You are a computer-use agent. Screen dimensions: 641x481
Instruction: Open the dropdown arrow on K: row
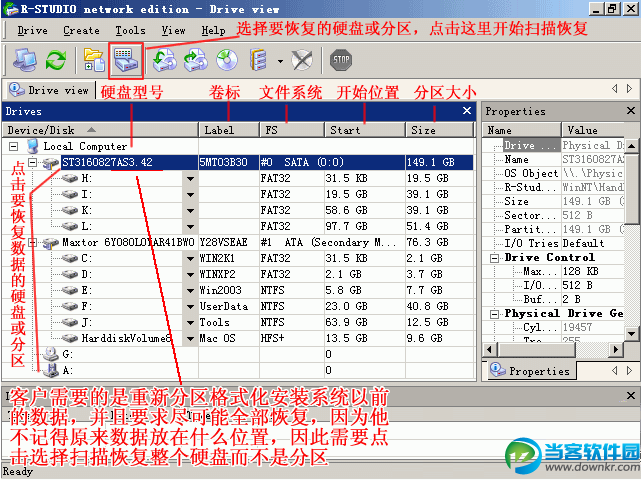coord(190,210)
